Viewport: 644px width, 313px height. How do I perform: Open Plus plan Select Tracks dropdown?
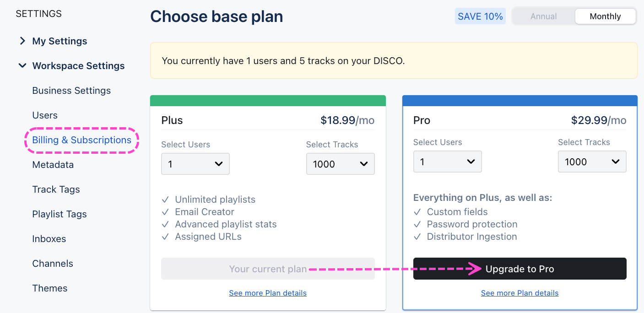click(340, 164)
